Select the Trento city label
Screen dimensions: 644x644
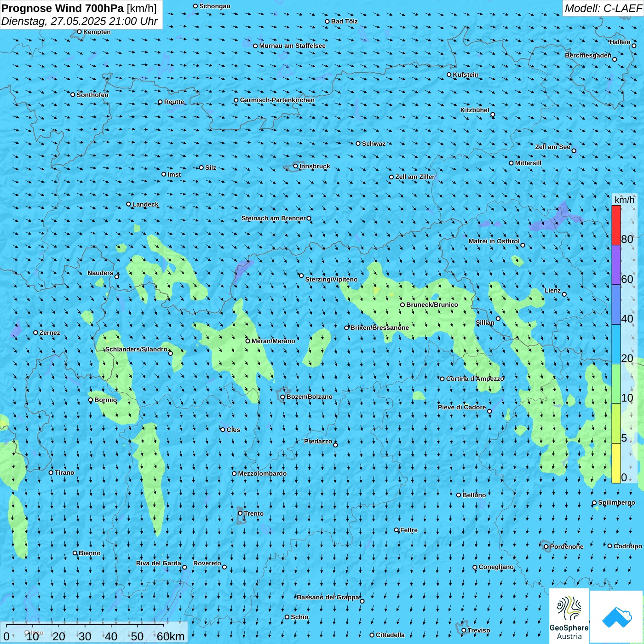[x=254, y=513]
